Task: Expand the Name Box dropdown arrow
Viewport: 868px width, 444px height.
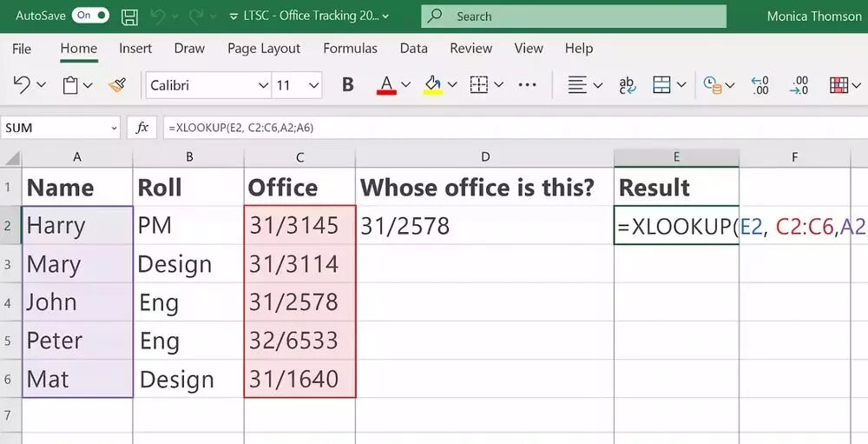Action: coord(114,128)
